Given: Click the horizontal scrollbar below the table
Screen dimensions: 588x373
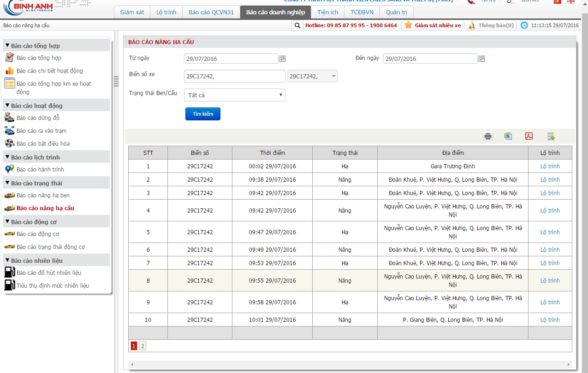Looking at the screenshot, I should click(x=350, y=364).
